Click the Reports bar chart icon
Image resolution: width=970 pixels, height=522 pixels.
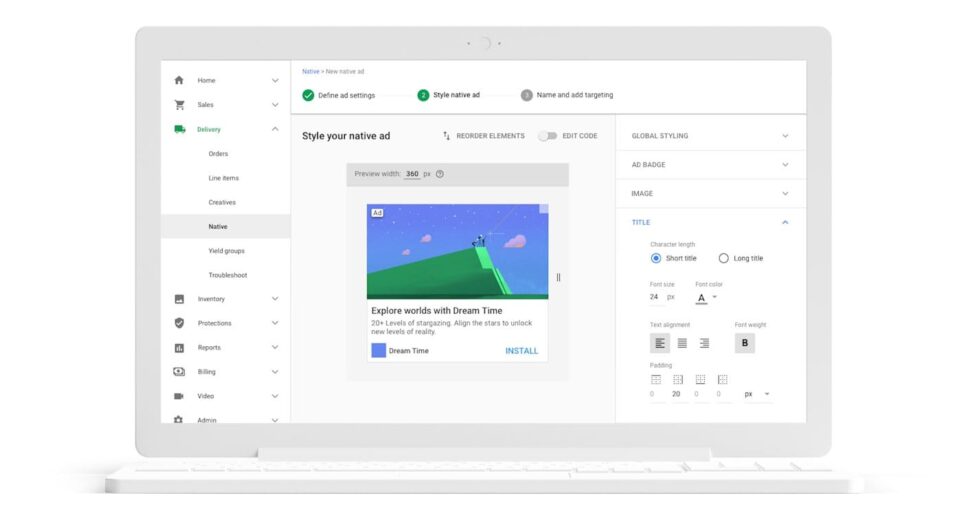pos(179,348)
